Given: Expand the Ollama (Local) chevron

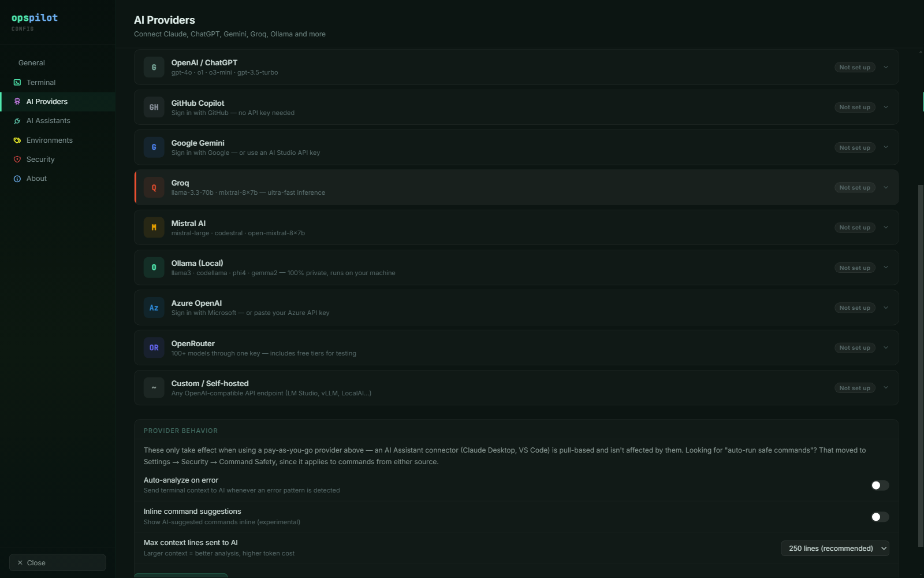Looking at the screenshot, I should coord(886,268).
